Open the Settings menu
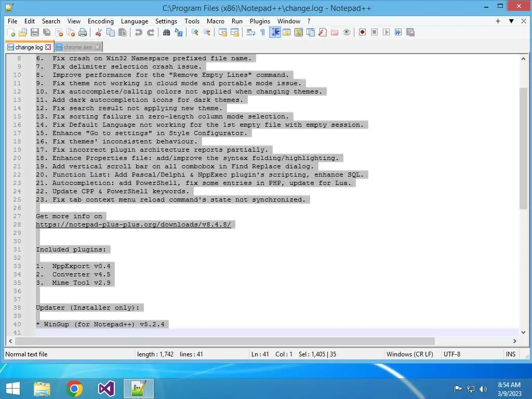The image size is (532, 399). 166,21
